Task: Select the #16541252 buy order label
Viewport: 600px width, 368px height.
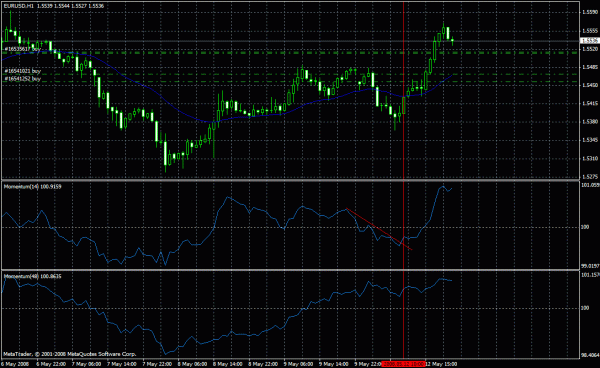Action: click(x=23, y=78)
